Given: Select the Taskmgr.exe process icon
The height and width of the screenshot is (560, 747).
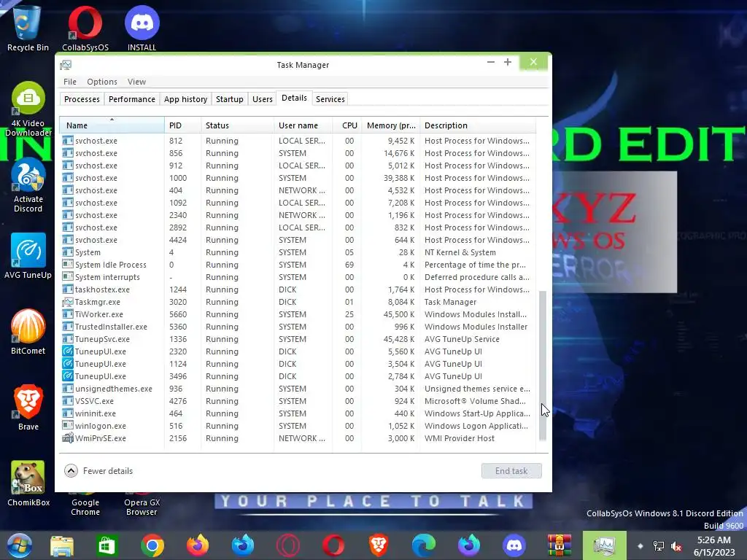Looking at the screenshot, I should pyautogui.click(x=68, y=302).
